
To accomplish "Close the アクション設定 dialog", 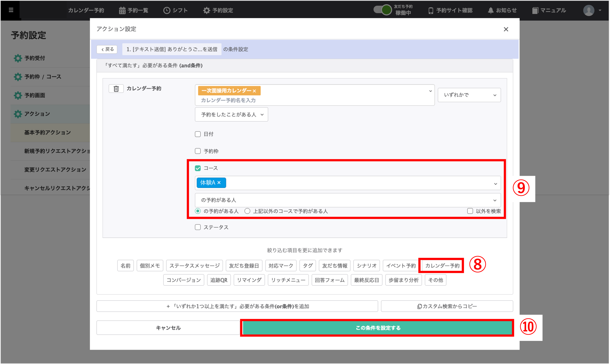I will click(x=506, y=29).
